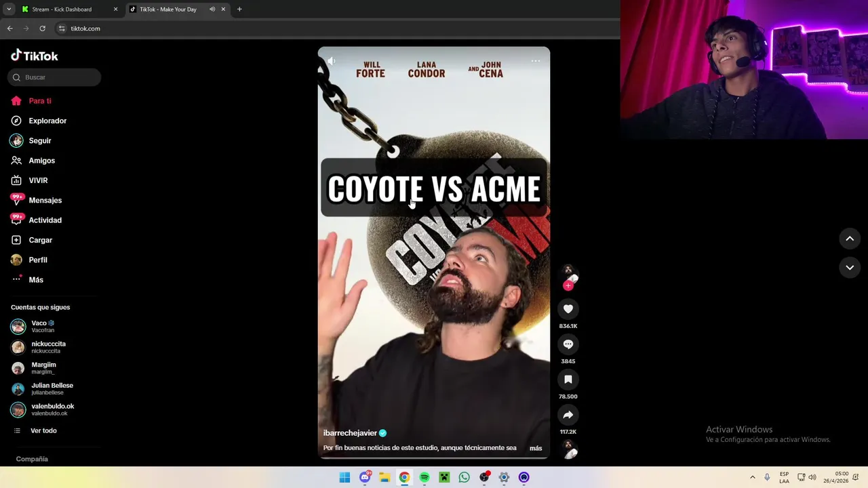This screenshot has height=488, width=868.
Task: Share the video with the arrow icon
Action: 568,415
